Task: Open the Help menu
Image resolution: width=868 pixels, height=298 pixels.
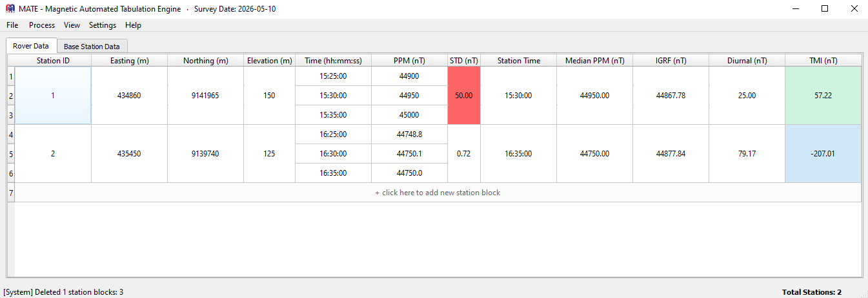Action: click(133, 25)
